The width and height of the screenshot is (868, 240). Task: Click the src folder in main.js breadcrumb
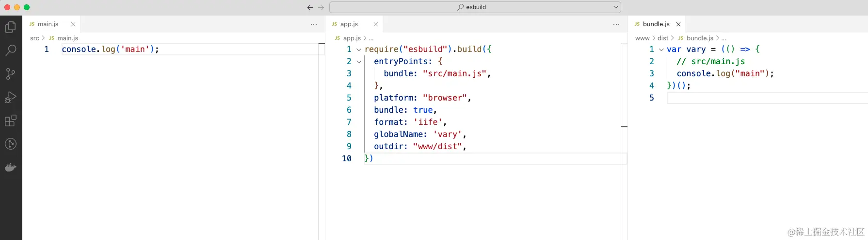34,38
